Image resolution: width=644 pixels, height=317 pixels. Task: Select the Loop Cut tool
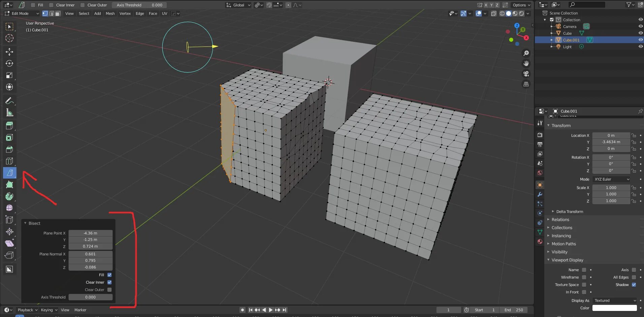coord(9,161)
